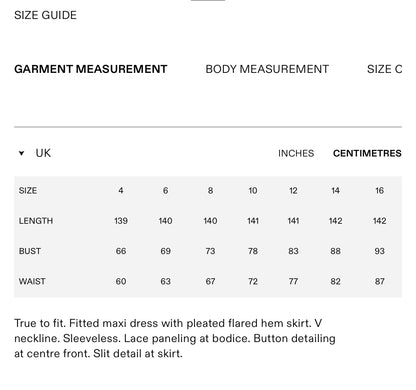Click the SIZE GUIDE heading
This screenshot has height=390, width=416.
(x=45, y=15)
